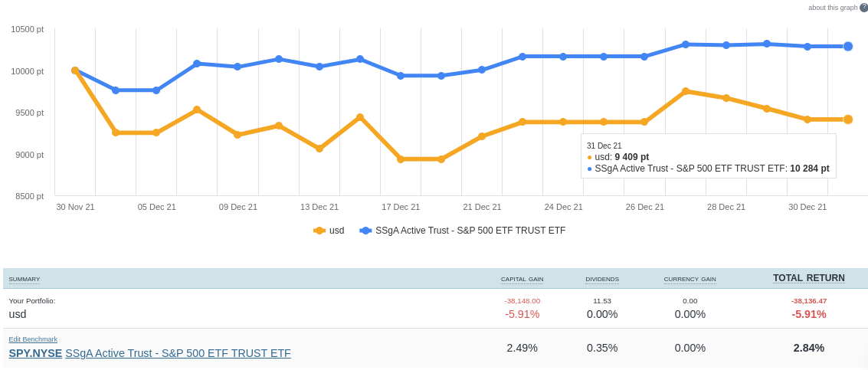Image resolution: width=868 pixels, height=370 pixels.
Task: Open the SPY.NYSE ticker link
Action: click(35, 353)
